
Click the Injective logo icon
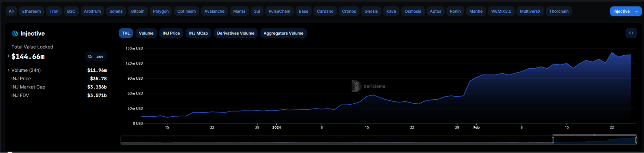(x=15, y=34)
